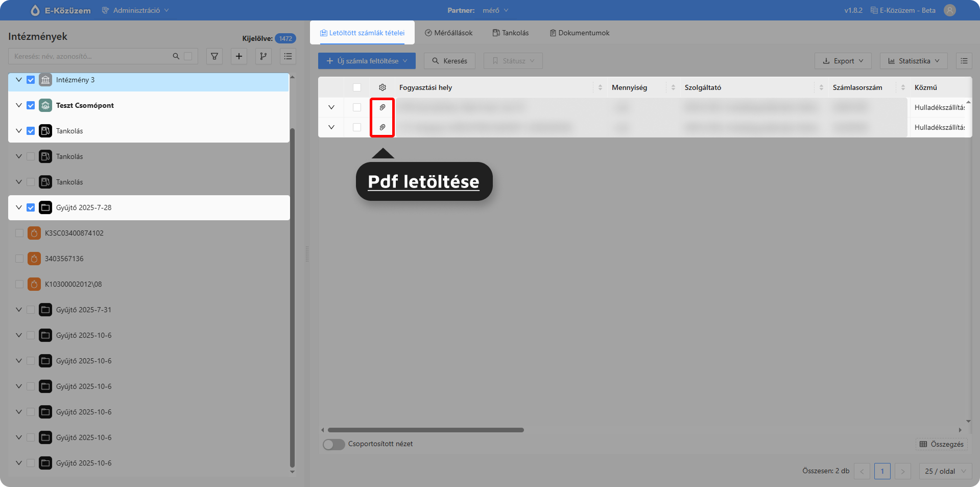Uncheck the Teszt Csomópont checkbox
The image size is (980, 487).
[x=31, y=105]
